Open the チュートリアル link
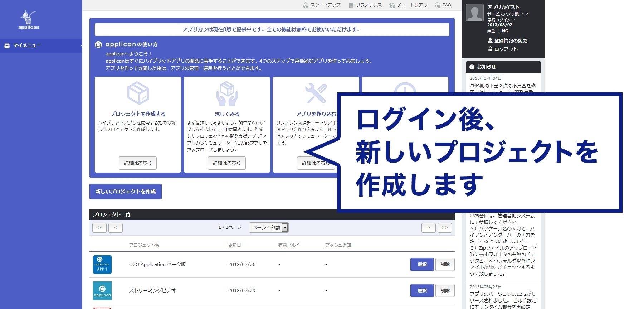644x309 pixels. [412, 5]
